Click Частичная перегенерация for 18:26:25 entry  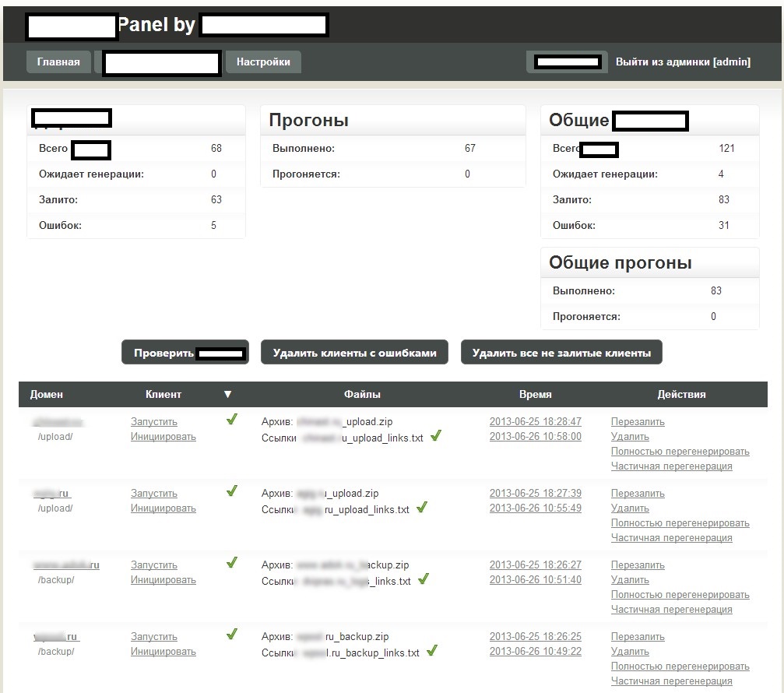pyautogui.click(x=672, y=681)
